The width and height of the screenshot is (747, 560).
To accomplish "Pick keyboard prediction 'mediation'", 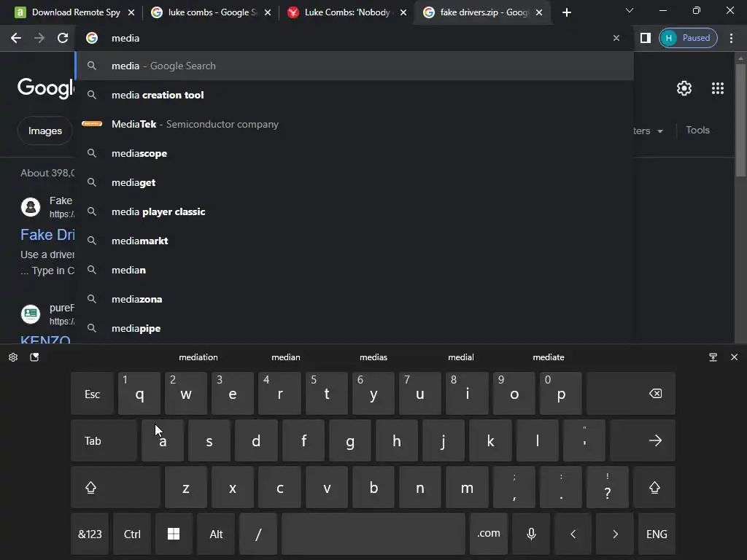I will coord(198,357).
